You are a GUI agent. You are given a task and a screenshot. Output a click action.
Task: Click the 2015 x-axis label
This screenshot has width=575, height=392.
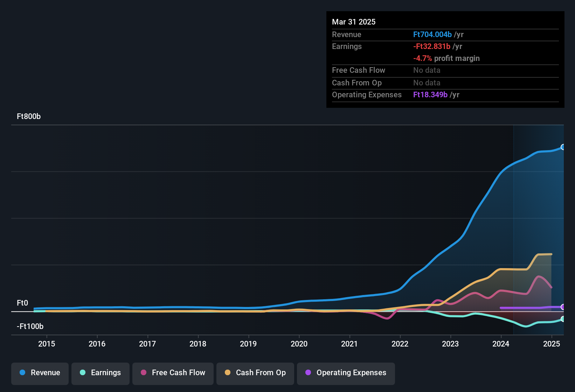click(47, 344)
